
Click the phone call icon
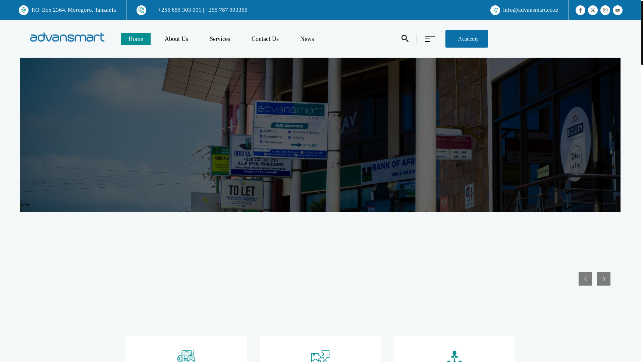pos(141,10)
